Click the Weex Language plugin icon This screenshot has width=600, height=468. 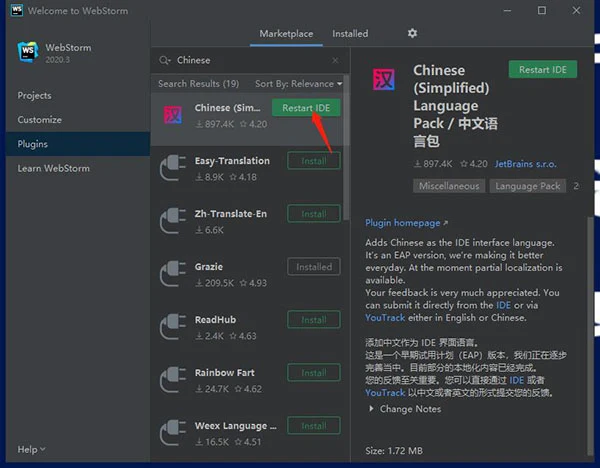[x=173, y=433]
